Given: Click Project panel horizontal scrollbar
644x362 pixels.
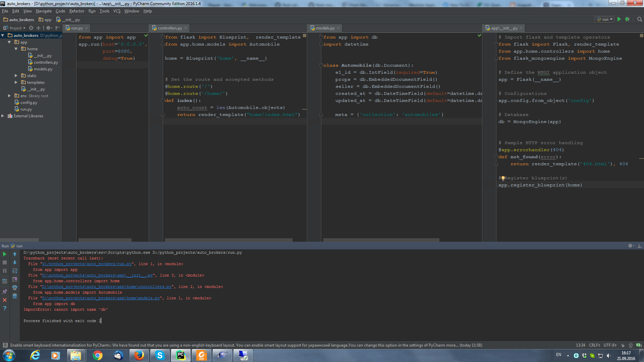Looking at the screenshot, I should [19, 240].
